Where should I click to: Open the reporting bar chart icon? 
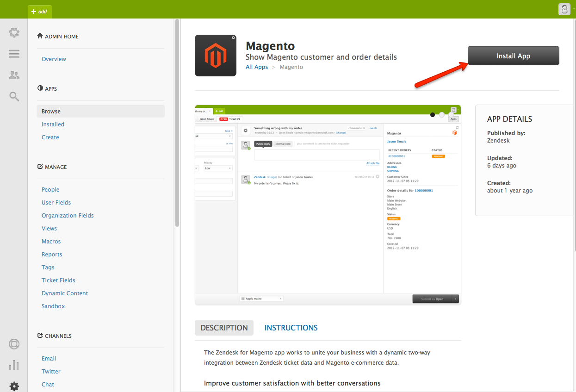tap(14, 365)
